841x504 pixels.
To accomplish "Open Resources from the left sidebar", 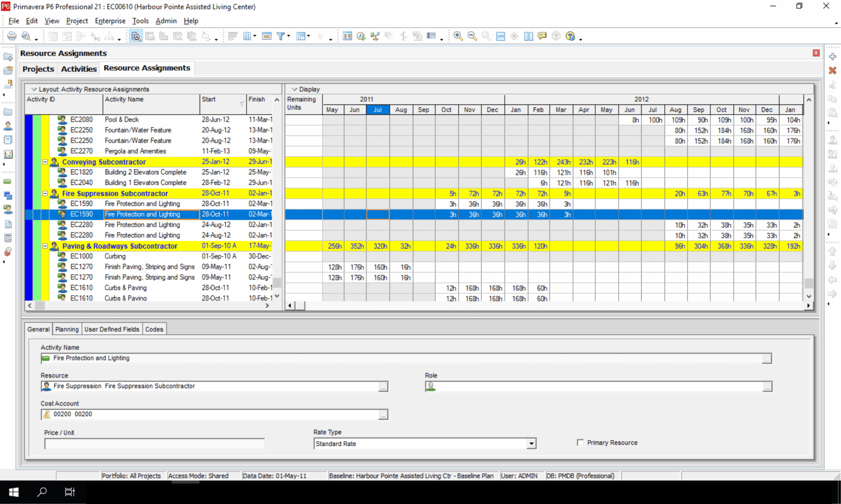I will tap(8, 126).
